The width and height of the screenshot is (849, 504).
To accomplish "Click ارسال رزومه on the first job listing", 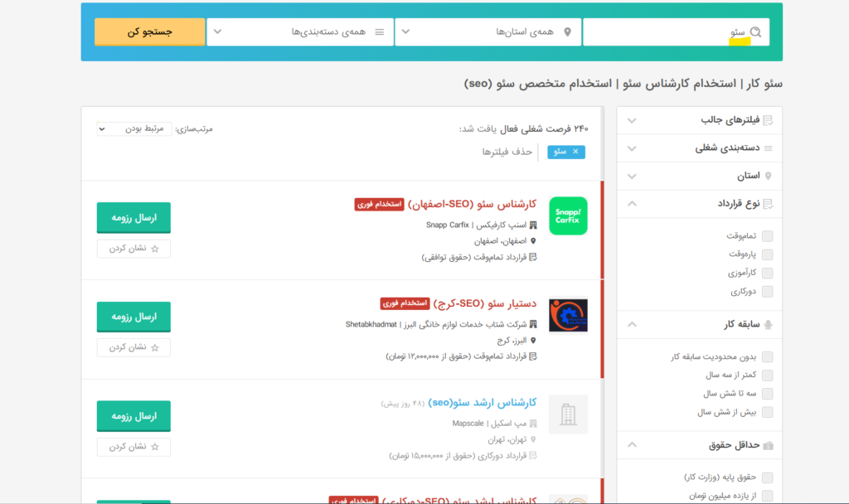I will click(x=133, y=217).
